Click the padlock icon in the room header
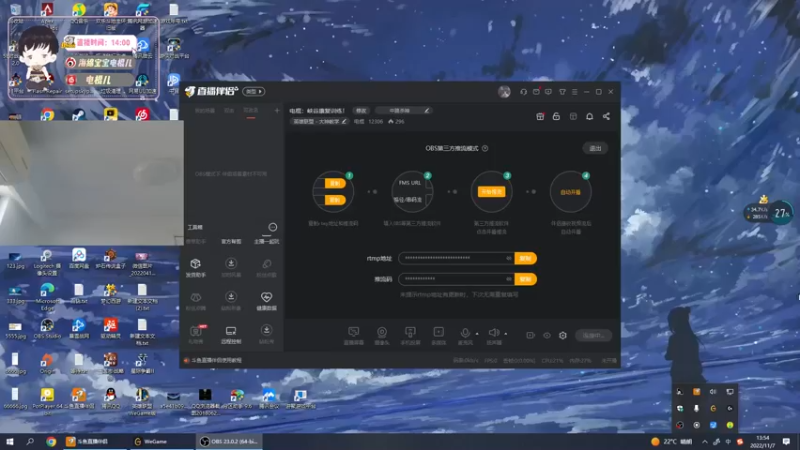Viewport: 800px width, 450px height. click(556, 116)
